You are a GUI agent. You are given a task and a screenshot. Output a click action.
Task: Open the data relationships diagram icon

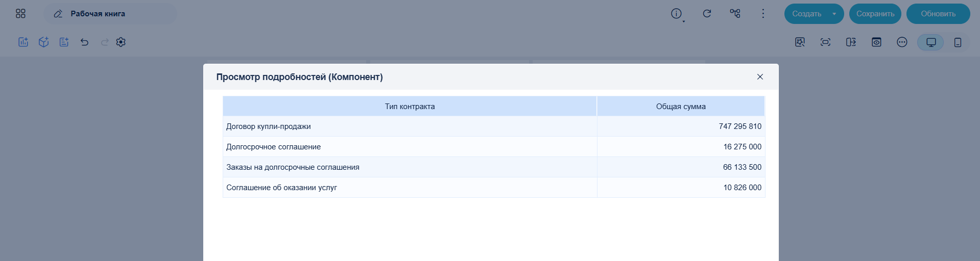[x=735, y=14]
